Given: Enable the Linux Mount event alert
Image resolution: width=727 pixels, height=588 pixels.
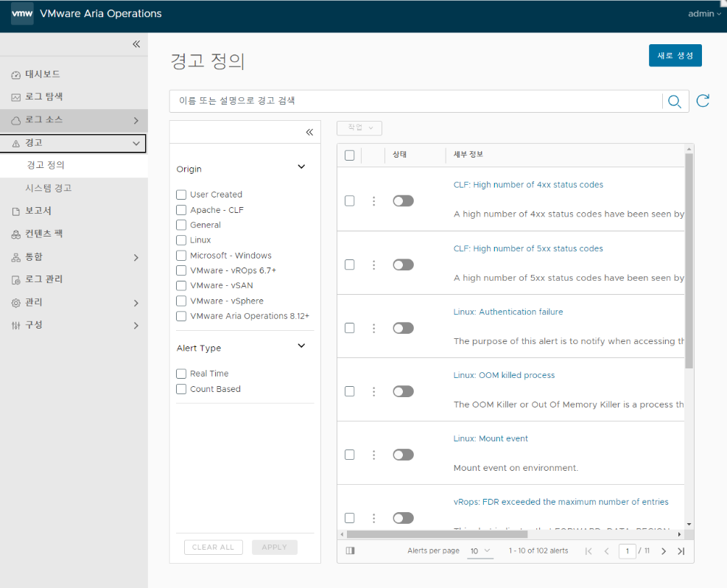Looking at the screenshot, I should (403, 455).
